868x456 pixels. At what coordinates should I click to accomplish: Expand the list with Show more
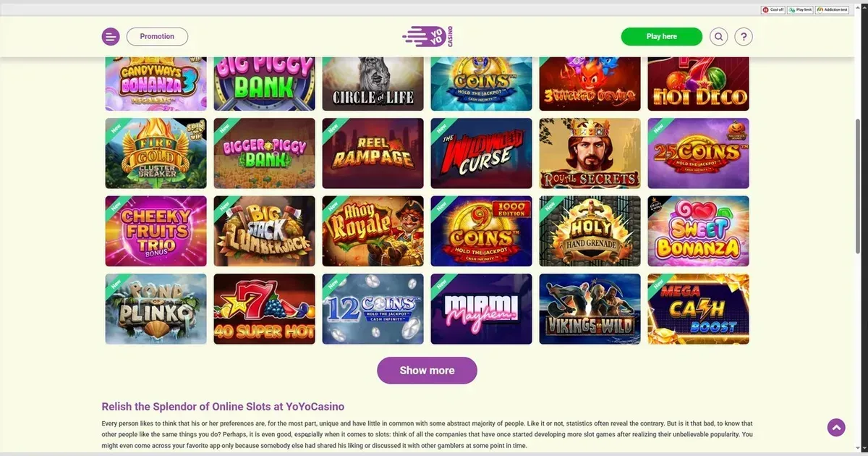427,370
